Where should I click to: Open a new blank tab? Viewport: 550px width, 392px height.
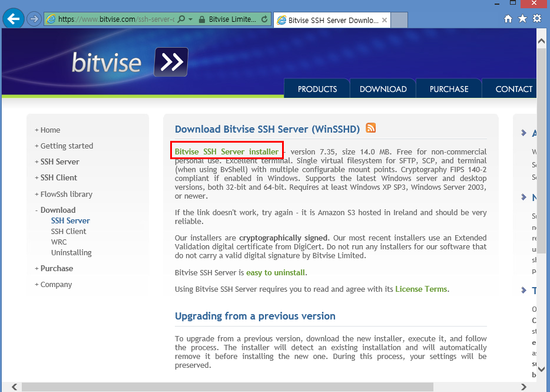tap(399, 20)
